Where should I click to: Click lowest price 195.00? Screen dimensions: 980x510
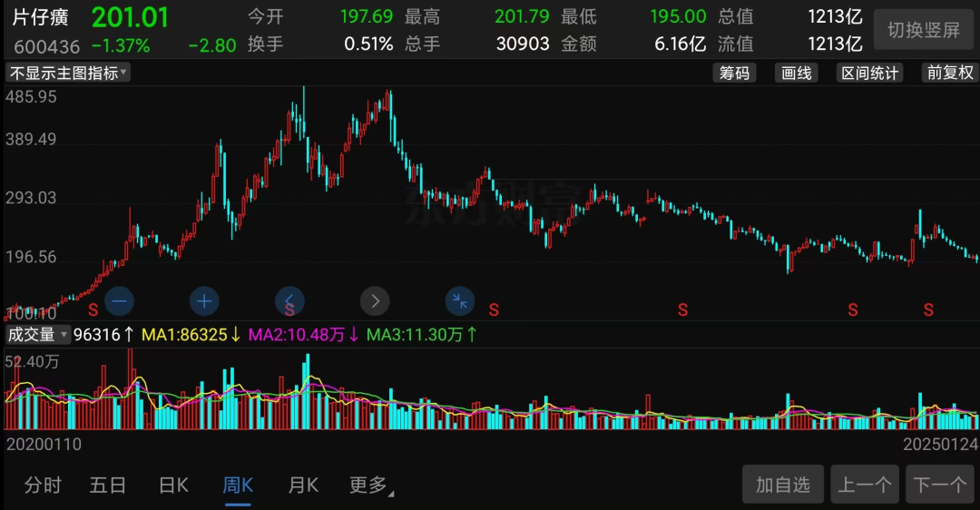tap(678, 16)
